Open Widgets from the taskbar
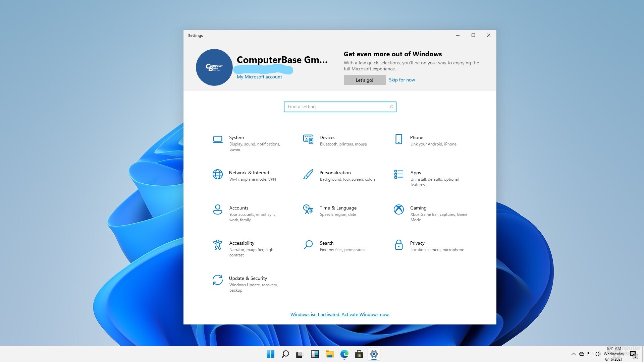 click(x=315, y=354)
